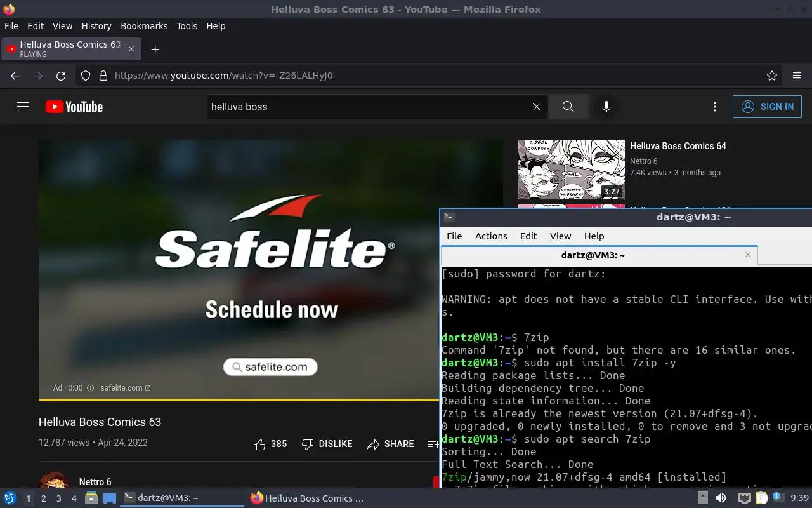Image resolution: width=812 pixels, height=508 pixels.
Task: Open terminal Actions menu
Action: click(491, 236)
